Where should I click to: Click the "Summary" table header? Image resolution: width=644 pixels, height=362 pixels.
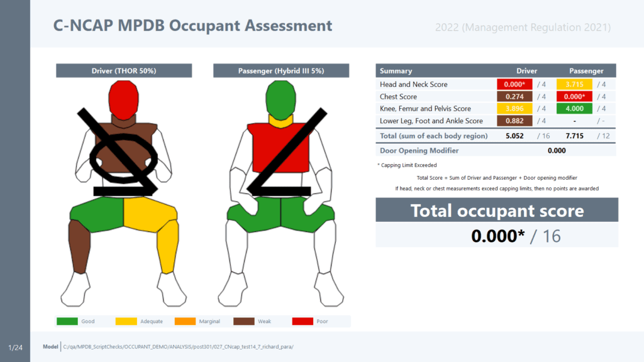tap(396, 70)
